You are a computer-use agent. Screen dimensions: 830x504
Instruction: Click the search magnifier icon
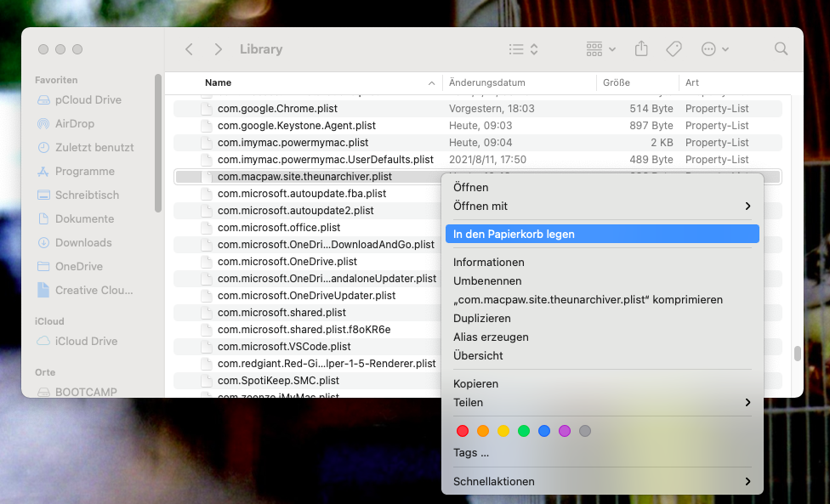781,48
